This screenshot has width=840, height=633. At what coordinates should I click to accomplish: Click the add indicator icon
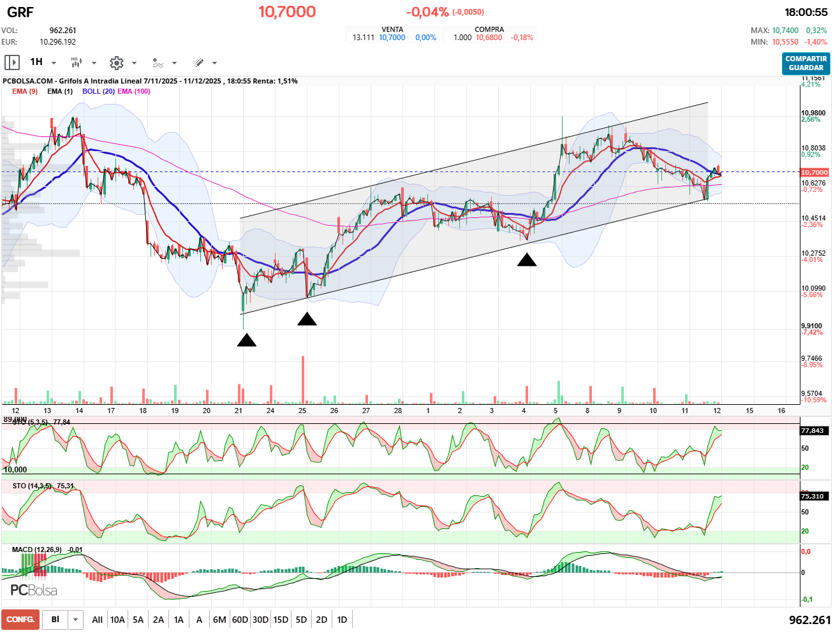tap(158, 62)
